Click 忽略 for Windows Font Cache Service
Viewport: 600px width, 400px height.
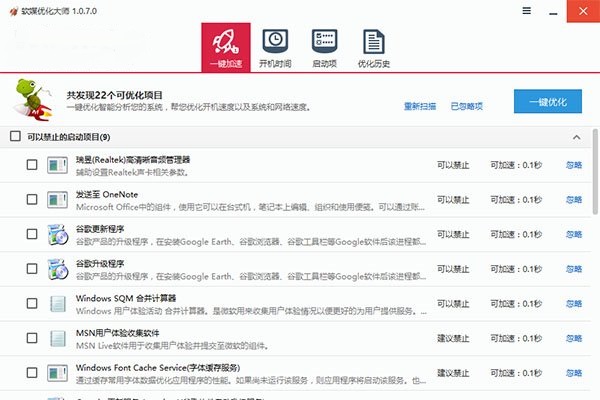pyautogui.click(x=574, y=373)
